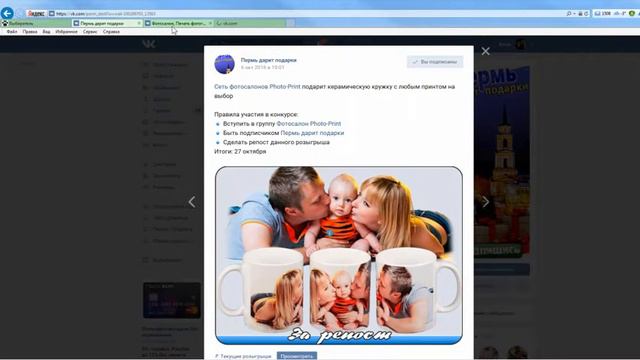This screenshot has height=360, width=640.
Task: Open the Справка menu
Action: (111, 31)
